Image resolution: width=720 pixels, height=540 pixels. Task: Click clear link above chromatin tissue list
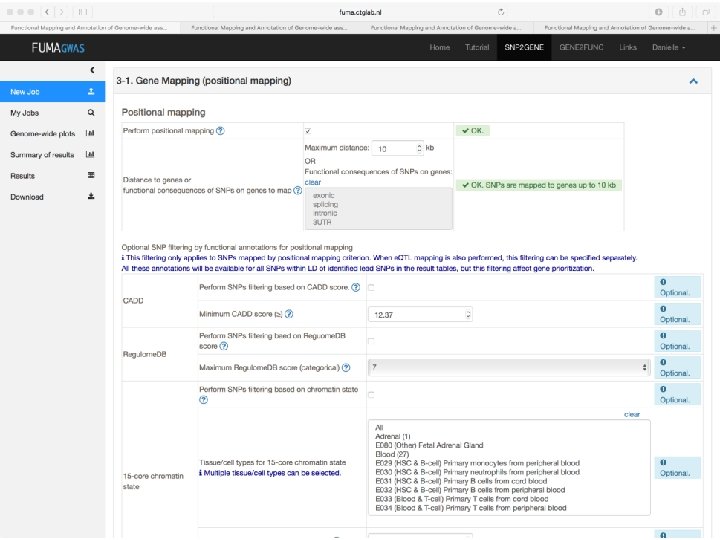[632, 413]
